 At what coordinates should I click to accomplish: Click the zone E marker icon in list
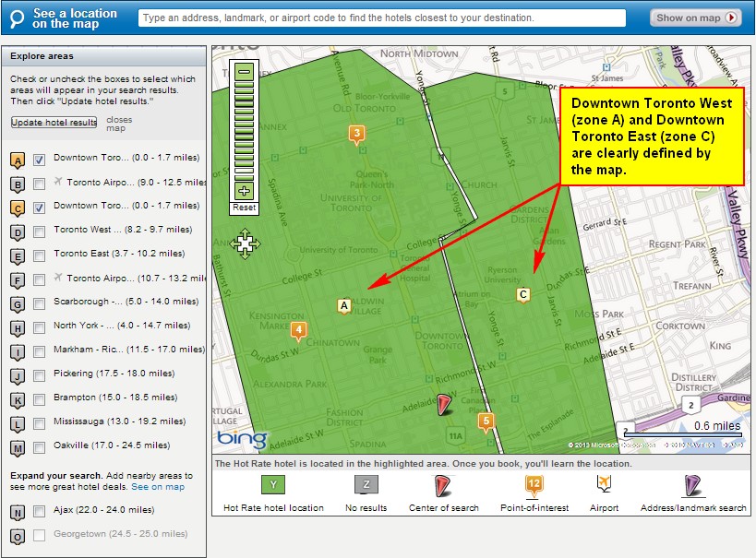18,256
